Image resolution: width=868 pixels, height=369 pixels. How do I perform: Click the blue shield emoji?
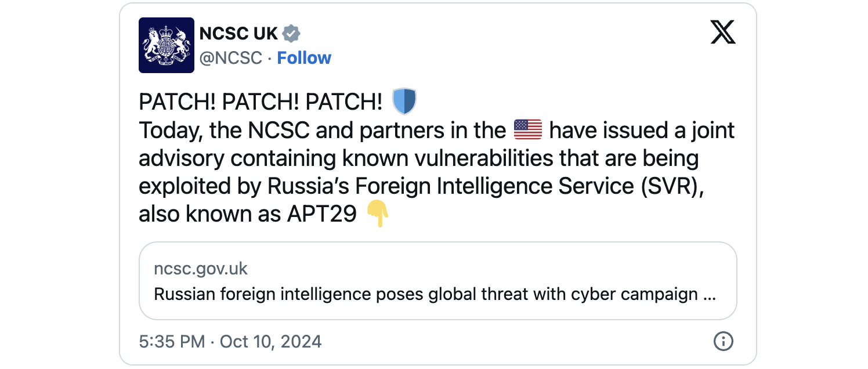pyautogui.click(x=404, y=102)
